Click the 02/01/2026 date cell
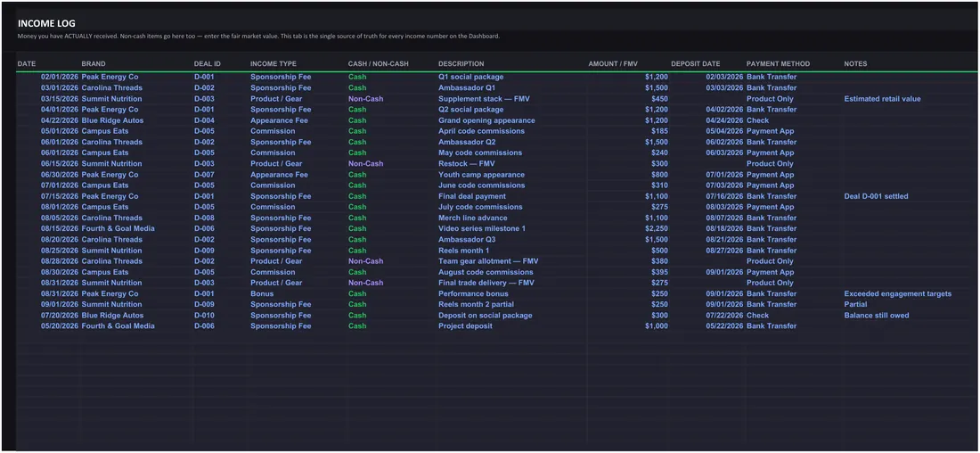Screen dimensions: 980x453 [x=60, y=77]
